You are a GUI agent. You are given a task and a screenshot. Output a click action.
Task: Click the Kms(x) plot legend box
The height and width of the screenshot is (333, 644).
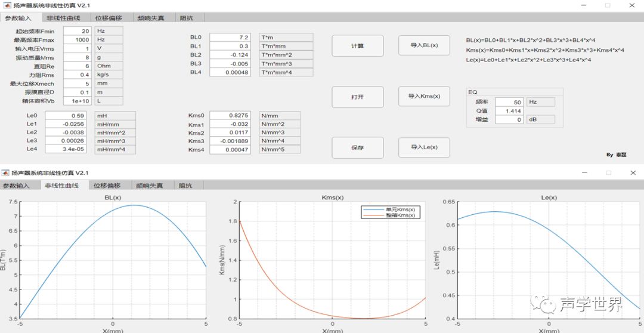click(391, 212)
